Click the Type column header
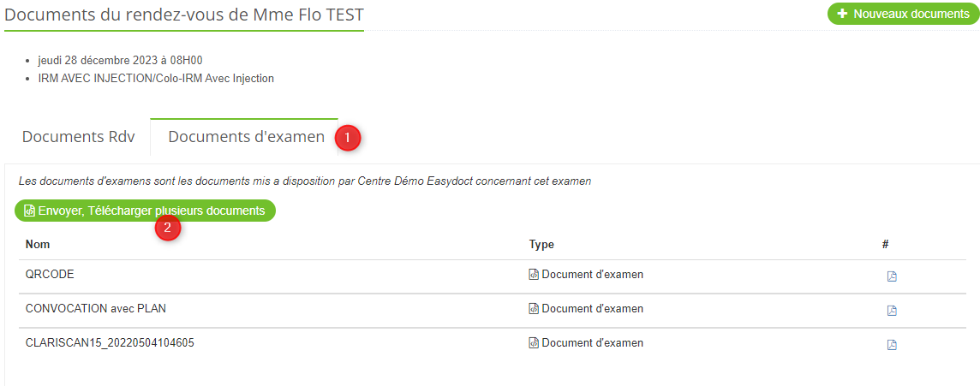The width and height of the screenshot is (980, 386). click(541, 245)
